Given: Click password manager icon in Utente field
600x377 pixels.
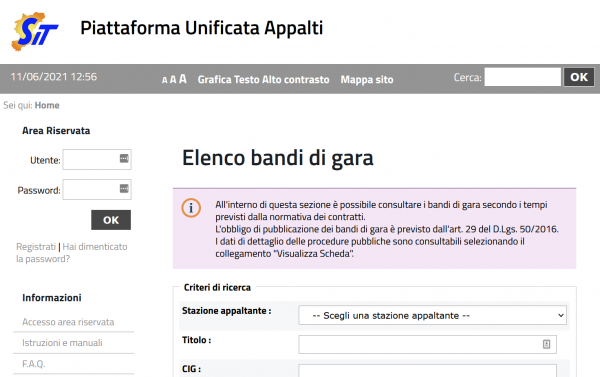Looking at the screenshot, I should tap(124, 158).
